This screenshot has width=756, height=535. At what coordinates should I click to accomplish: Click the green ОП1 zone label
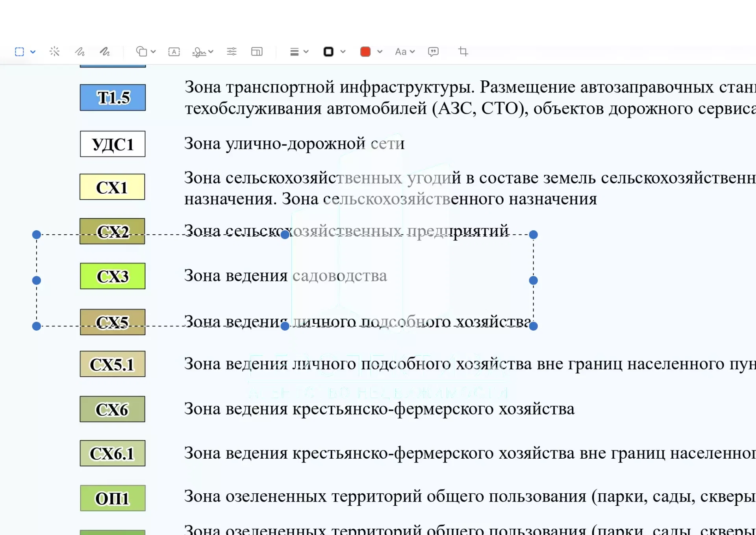pyautogui.click(x=113, y=498)
